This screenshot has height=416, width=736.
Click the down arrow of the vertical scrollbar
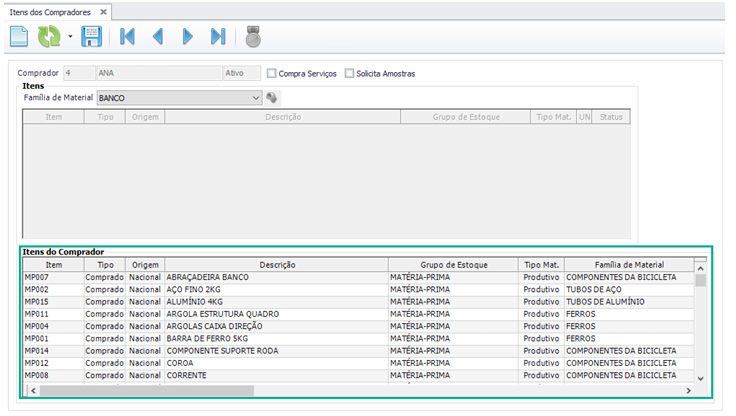[700, 378]
